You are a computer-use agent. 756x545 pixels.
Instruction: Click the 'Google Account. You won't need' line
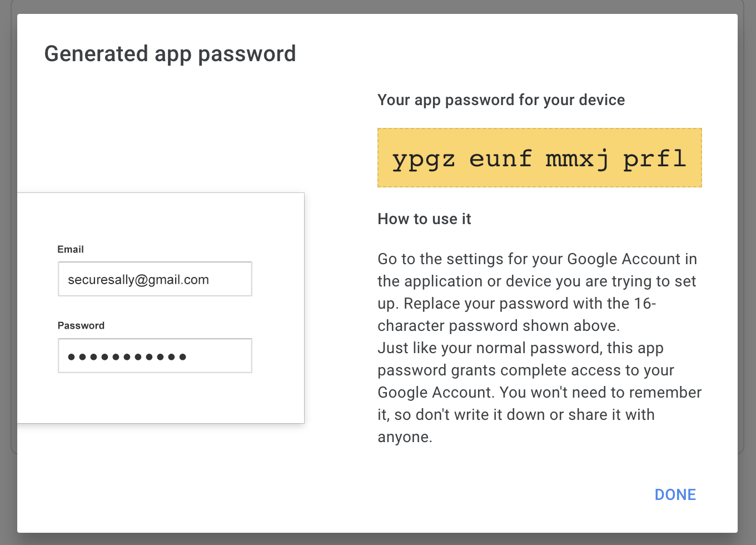coord(539,393)
